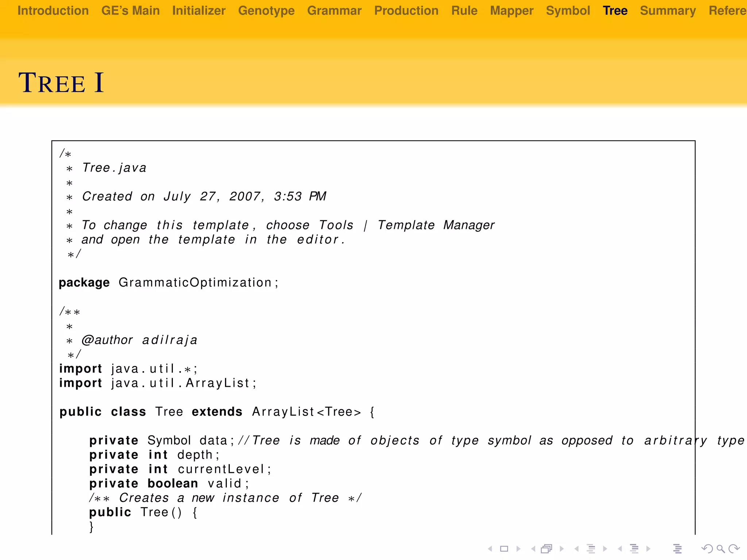Click 'Creates a new instance of Tree' comment
747x560 pixels.
click(225, 498)
